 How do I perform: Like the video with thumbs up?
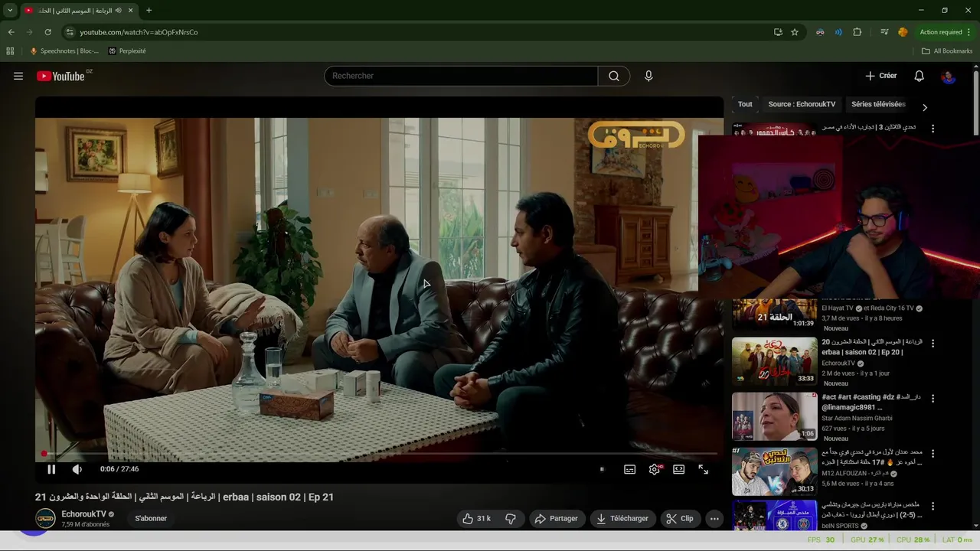[476, 518]
